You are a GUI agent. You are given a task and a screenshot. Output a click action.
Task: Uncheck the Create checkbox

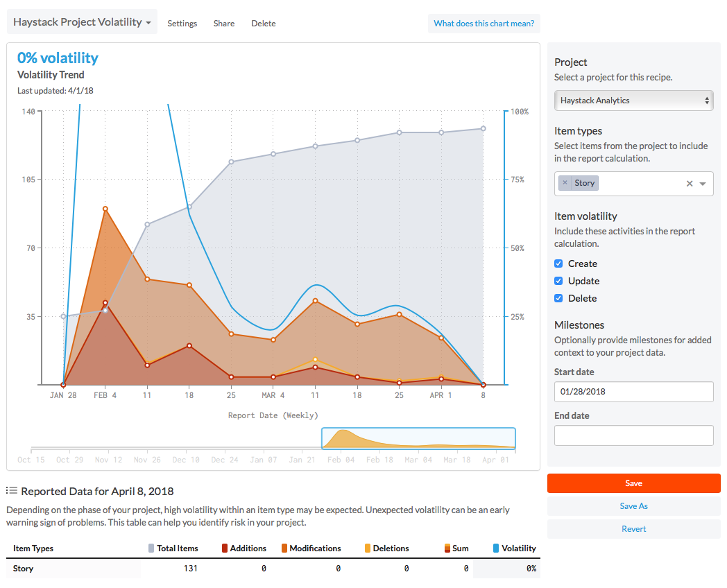point(558,263)
